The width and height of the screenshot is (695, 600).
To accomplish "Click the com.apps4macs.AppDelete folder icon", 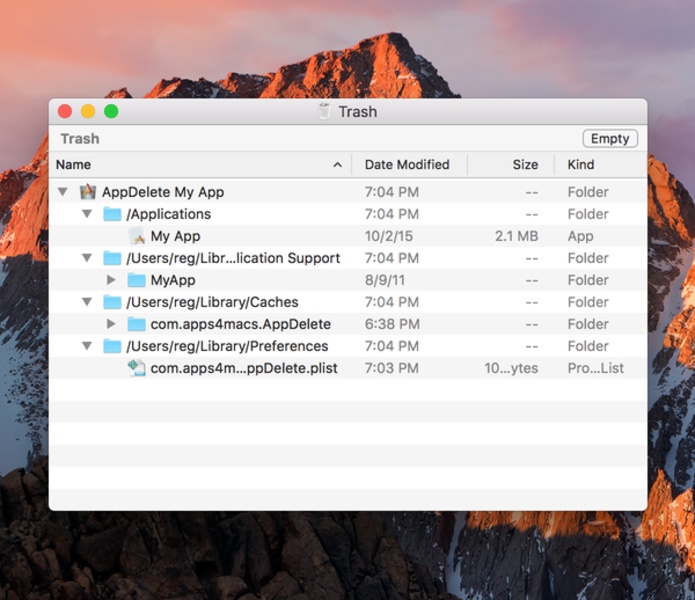I will (136, 324).
